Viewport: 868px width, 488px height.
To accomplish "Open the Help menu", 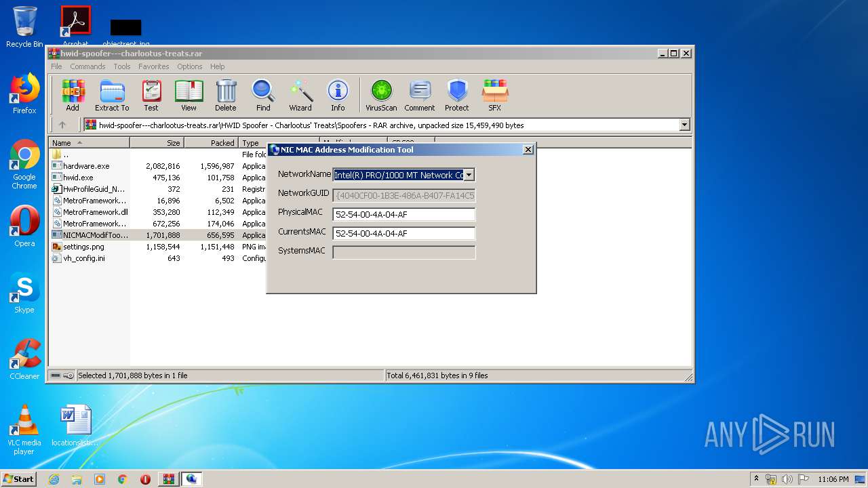I will click(x=217, y=66).
